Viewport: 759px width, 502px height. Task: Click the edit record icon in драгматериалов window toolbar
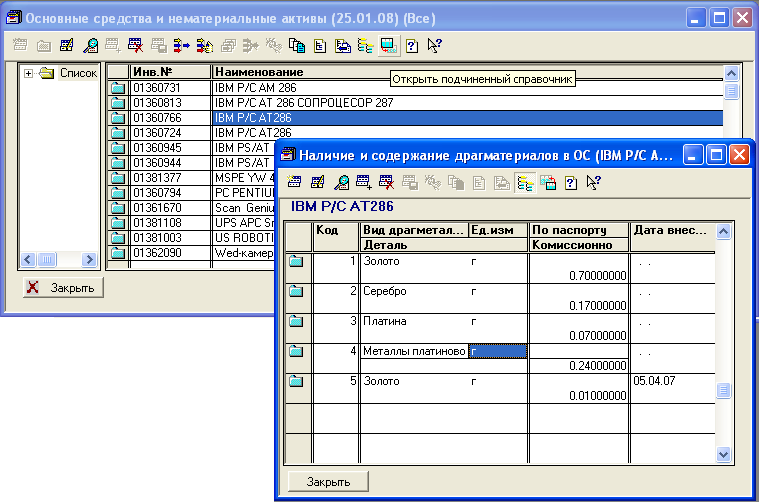tap(318, 183)
